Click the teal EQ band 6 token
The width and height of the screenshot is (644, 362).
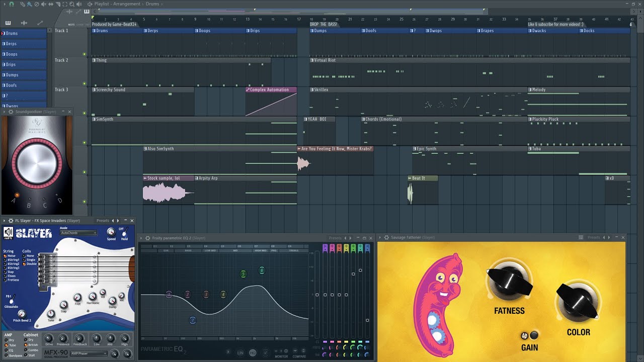tap(262, 270)
